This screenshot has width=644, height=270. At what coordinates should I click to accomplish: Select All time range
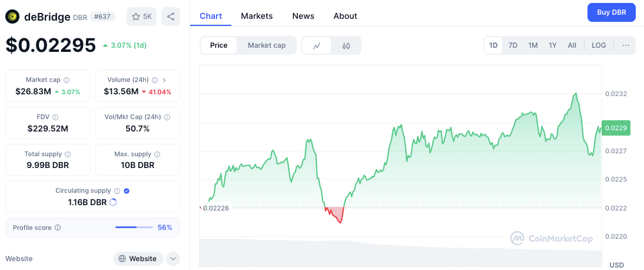pyautogui.click(x=572, y=45)
